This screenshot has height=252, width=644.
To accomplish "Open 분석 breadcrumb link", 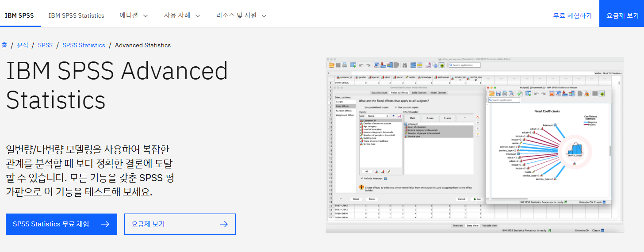I will (23, 45).
